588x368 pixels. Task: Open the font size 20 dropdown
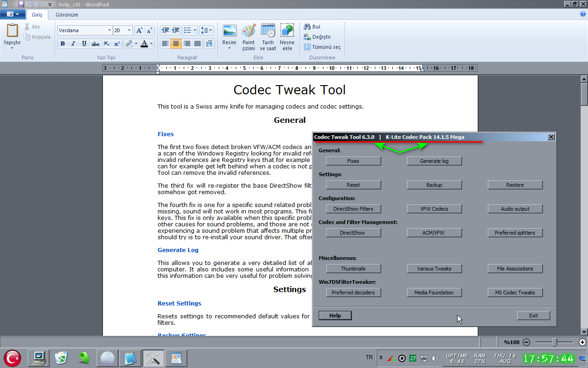[x=129, y=30]
